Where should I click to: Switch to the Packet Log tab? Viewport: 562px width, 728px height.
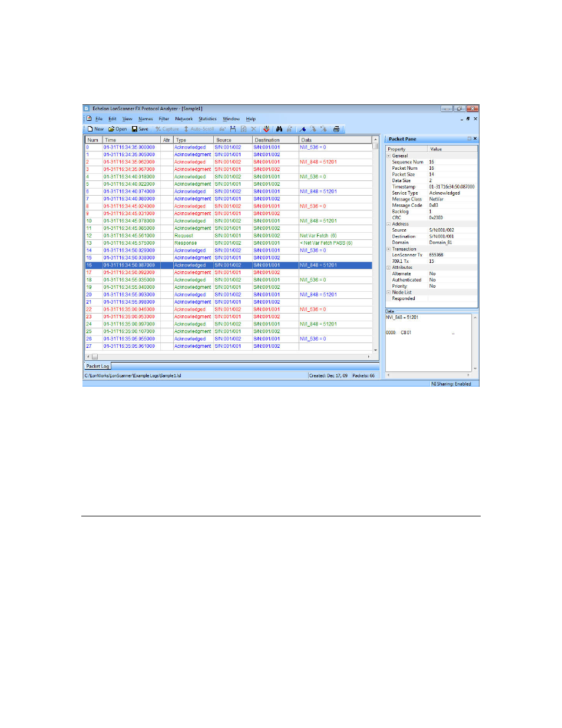[98, 366]
